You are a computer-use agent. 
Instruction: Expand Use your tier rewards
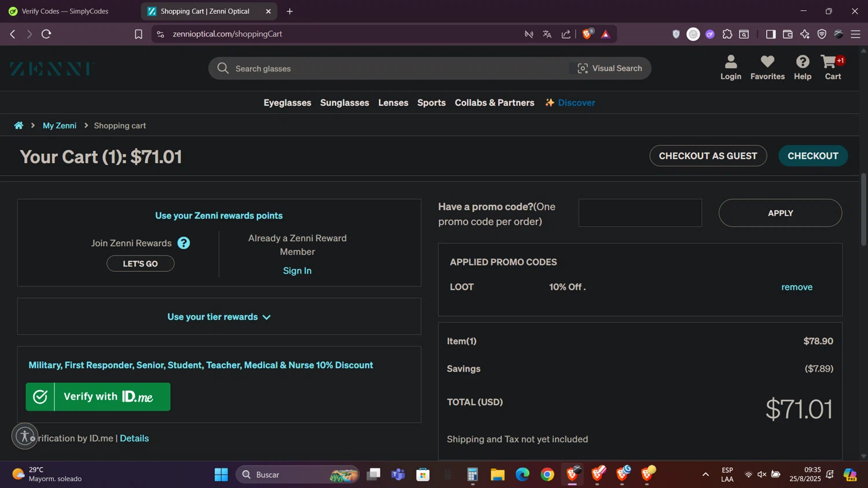[x=219, y=317]
